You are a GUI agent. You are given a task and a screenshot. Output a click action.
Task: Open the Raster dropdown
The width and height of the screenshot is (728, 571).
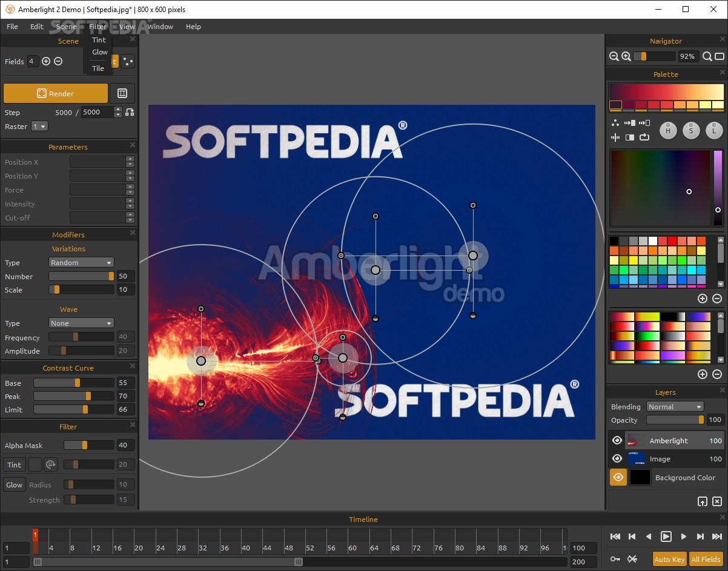coord(40,126)
